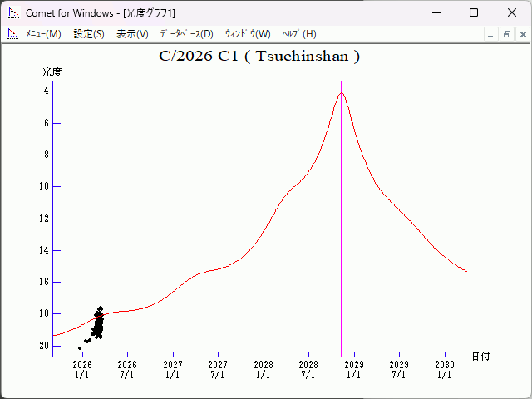Open the 設定(S) settings menu
Screen dimensions: 532x399
89,34
